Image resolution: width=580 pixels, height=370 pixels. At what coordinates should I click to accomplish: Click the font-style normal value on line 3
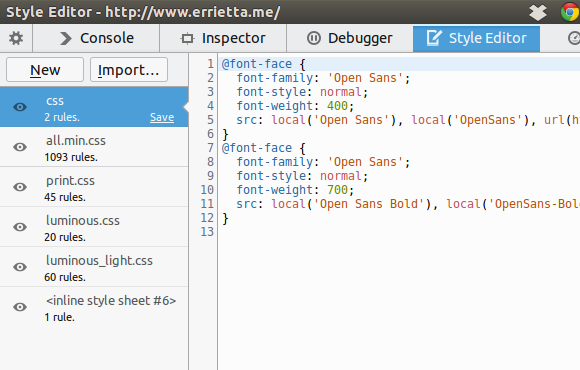pos(341,92)
